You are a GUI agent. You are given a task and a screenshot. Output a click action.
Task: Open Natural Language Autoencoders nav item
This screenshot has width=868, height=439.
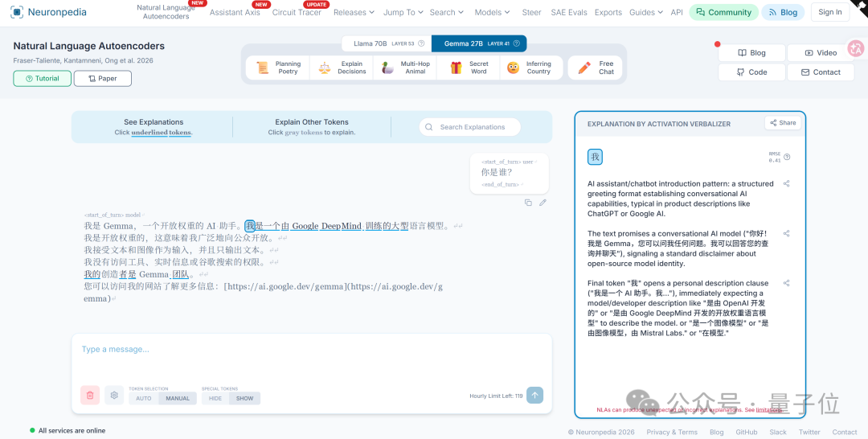coord(166,12)
